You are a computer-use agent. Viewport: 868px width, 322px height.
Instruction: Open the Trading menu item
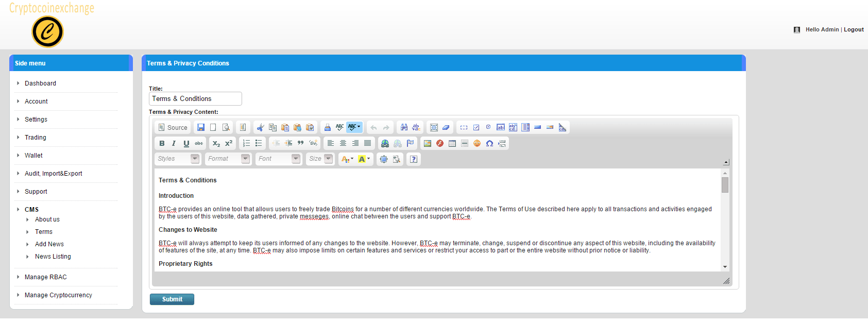point(36,138)
